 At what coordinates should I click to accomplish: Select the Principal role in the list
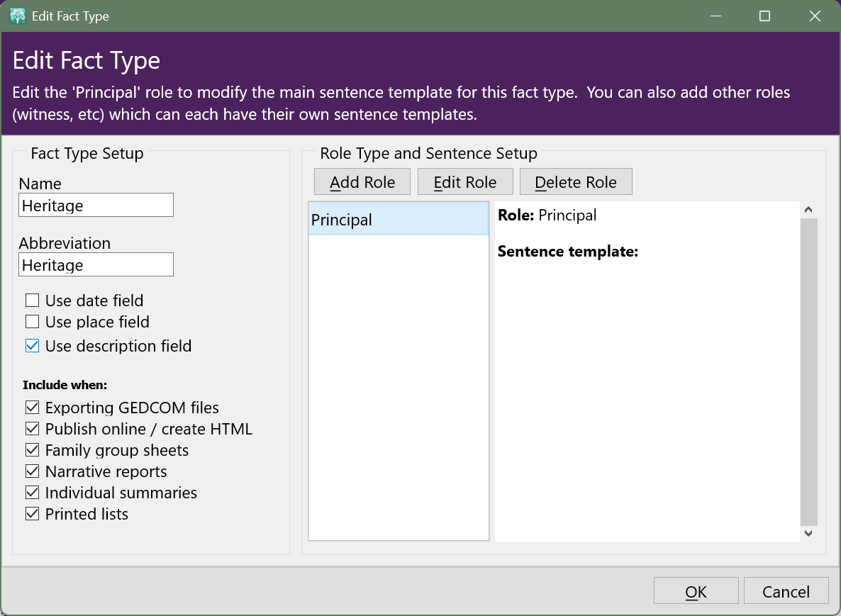[x=399, y=219]
